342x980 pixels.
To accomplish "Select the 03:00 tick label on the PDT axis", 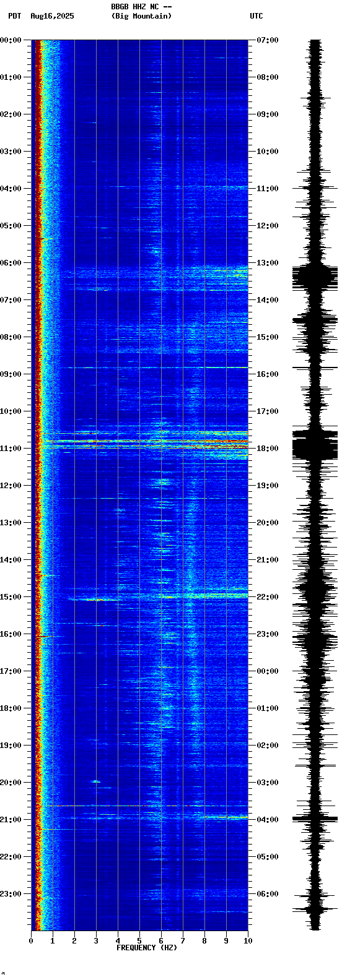I will pyautogui.click(x=11, y=152).
